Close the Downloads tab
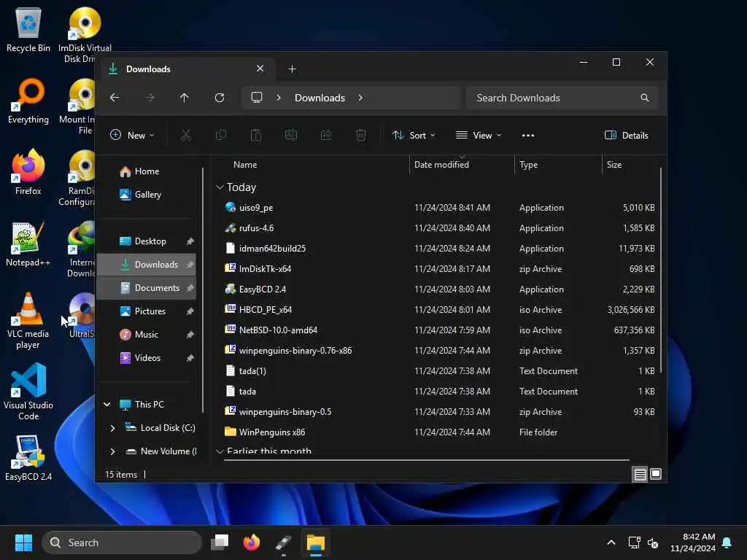 tap(260, 69)
